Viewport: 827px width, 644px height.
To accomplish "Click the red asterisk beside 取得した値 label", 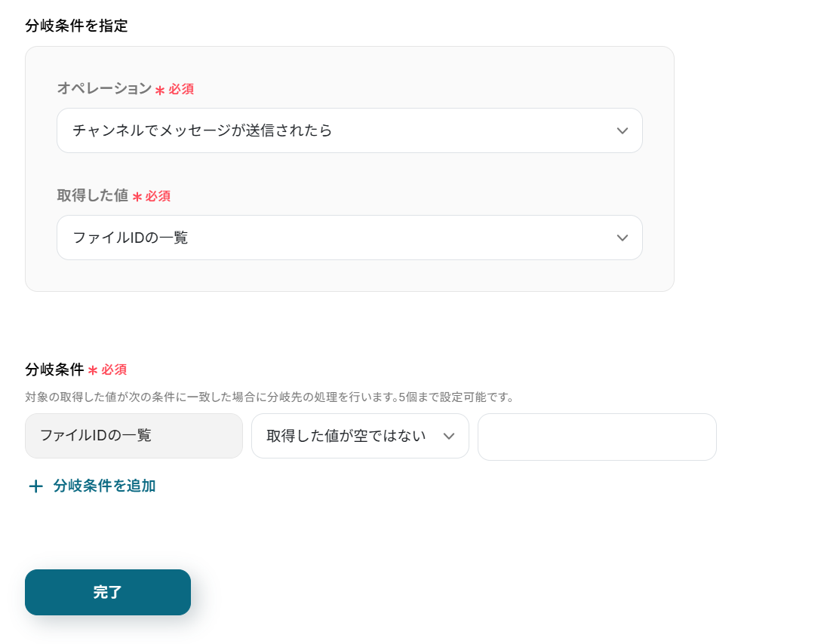I will coord(137,198).
